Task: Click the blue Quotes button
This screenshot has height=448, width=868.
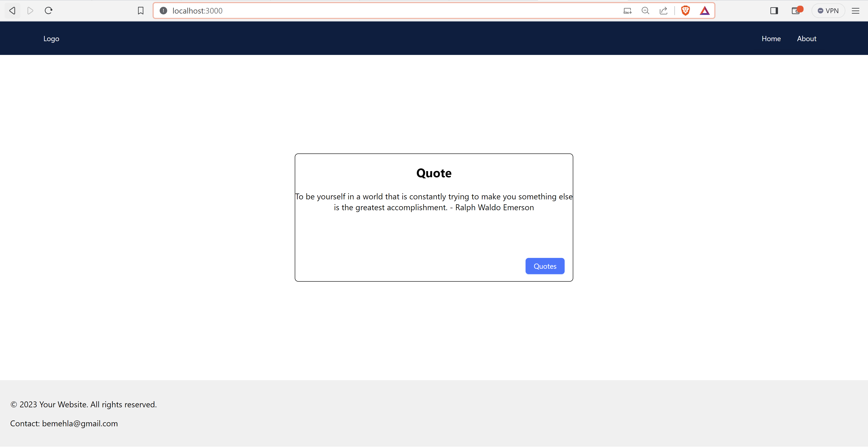Action: coord(545,266)
